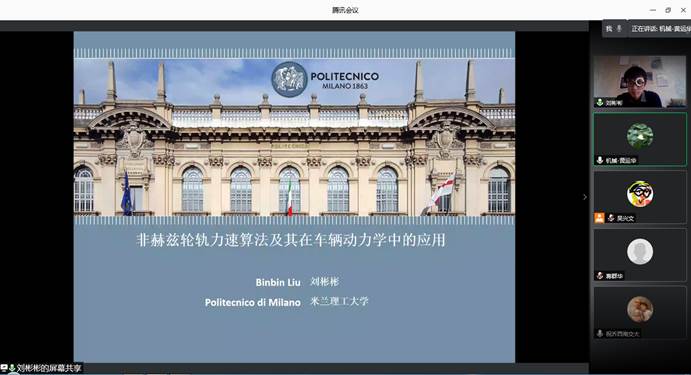This screenshot has width=691, height=375.
Task: Click green mic icon on 刘彬彬's tile
Action: pos(599,102)
